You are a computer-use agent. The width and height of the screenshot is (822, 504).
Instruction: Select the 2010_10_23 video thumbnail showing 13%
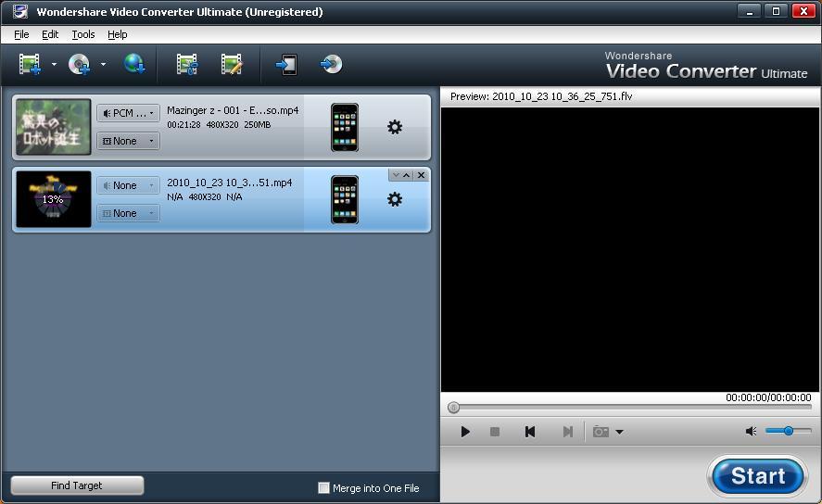click(54, 199)
